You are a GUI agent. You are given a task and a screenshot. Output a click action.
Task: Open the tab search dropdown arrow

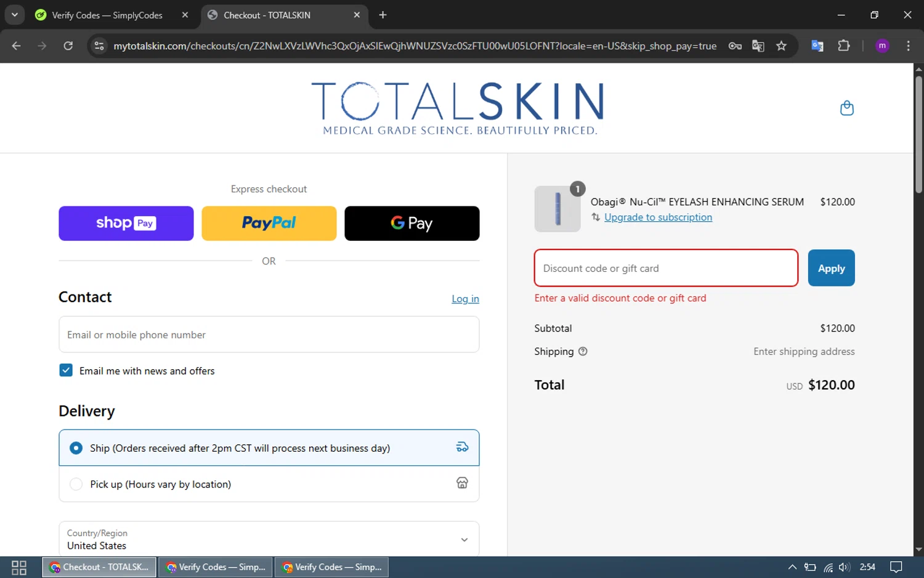[14, 15]
